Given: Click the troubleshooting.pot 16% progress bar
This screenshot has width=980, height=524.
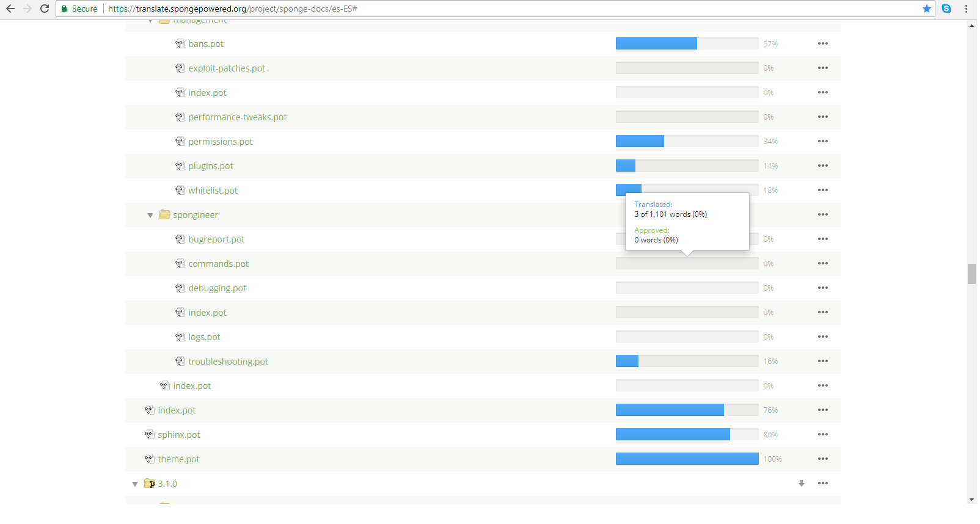Looking at the screenshot, I should (687, 361).
